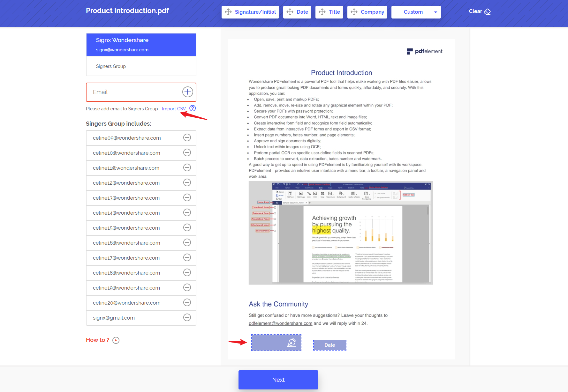The width and height of the screenshot is (568, 392).
Task: Remove celine15@wondershare.com with minus icon
Action: coord(187,227)
